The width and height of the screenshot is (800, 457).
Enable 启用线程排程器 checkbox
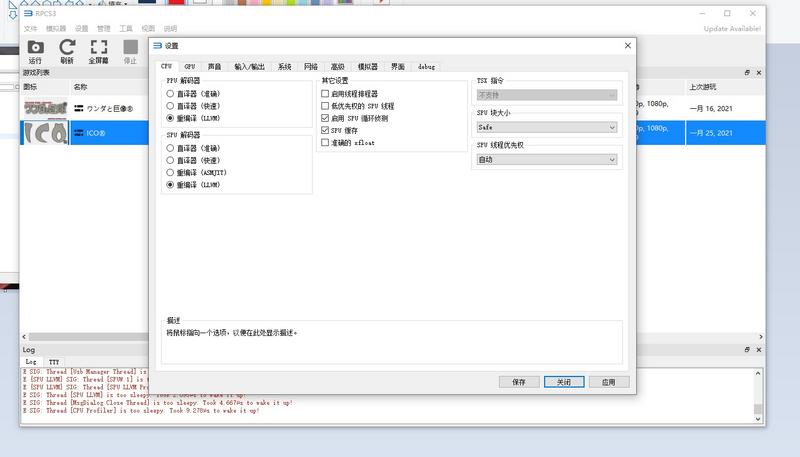[325, 94]
